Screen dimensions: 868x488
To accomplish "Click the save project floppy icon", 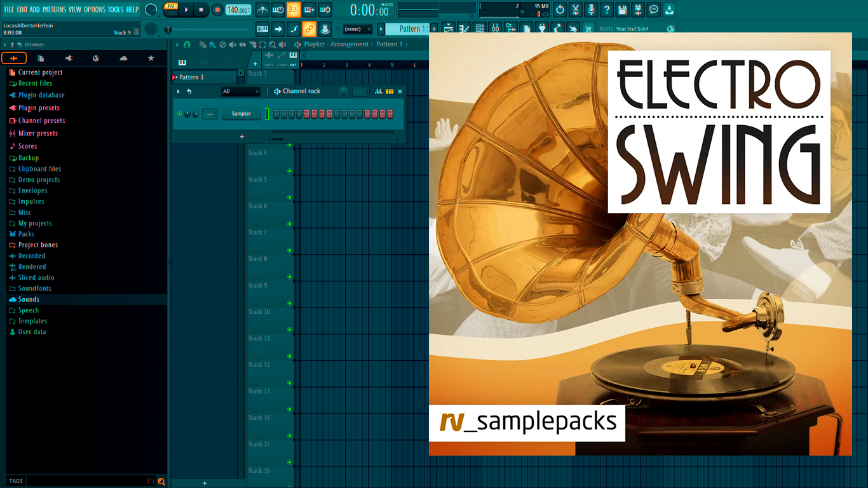I will [x=622, y=10].
